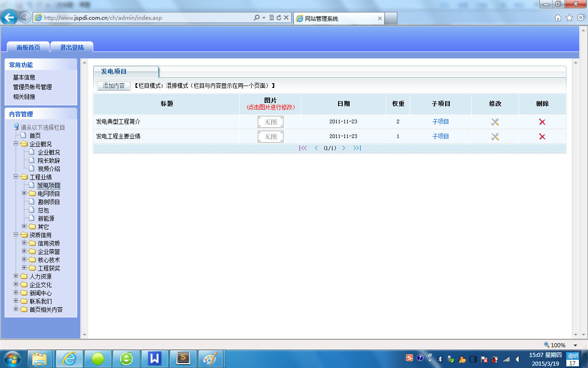Open Windows Explorer from the taskbar

click(x=40, y=358)
